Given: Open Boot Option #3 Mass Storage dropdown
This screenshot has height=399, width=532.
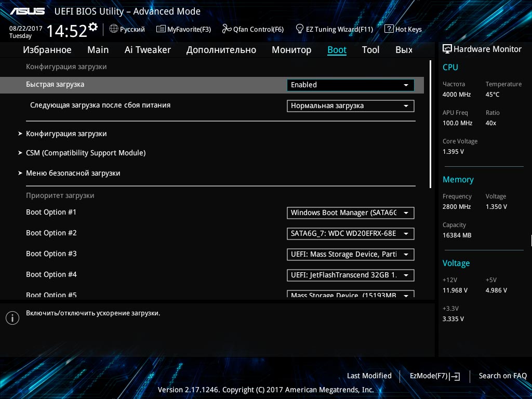Looking at the screenshot, I should click(x=351, y=255).
